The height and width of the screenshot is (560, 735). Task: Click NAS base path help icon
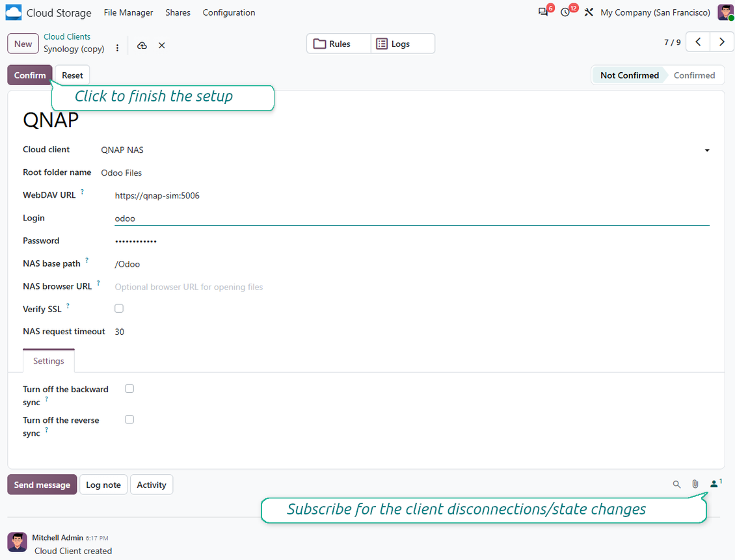click(x=87, y=260)
